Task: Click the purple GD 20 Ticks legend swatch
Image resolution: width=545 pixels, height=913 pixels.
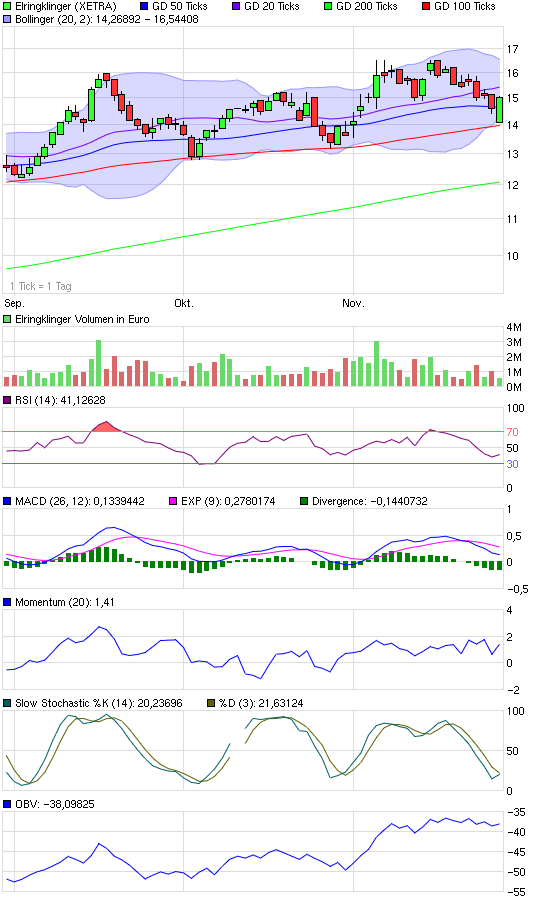Action: (236, 6)
